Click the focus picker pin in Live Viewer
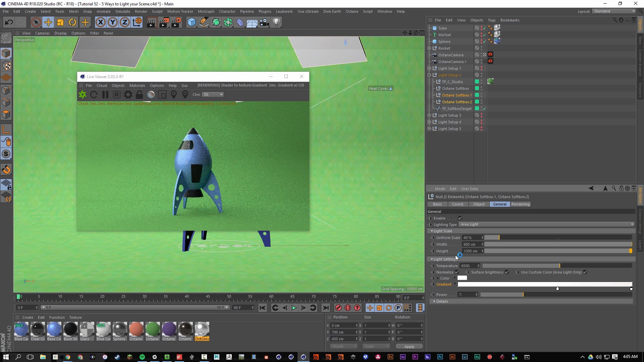This screenshot has height=362, width=644. [x=174, y=94]
